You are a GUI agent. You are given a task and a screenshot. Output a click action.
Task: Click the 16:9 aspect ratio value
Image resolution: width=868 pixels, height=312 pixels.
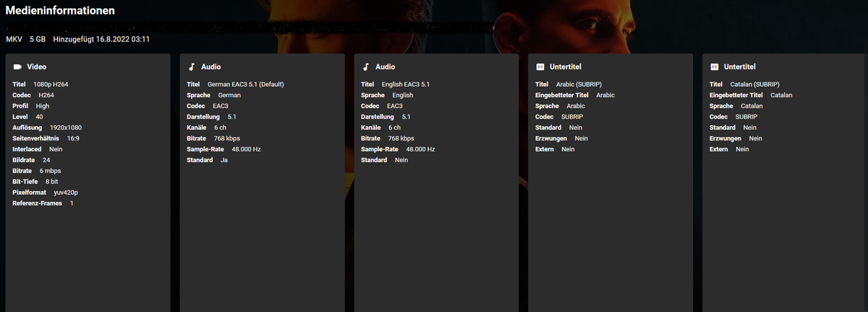pyautogui.click(x=73, y=138)
